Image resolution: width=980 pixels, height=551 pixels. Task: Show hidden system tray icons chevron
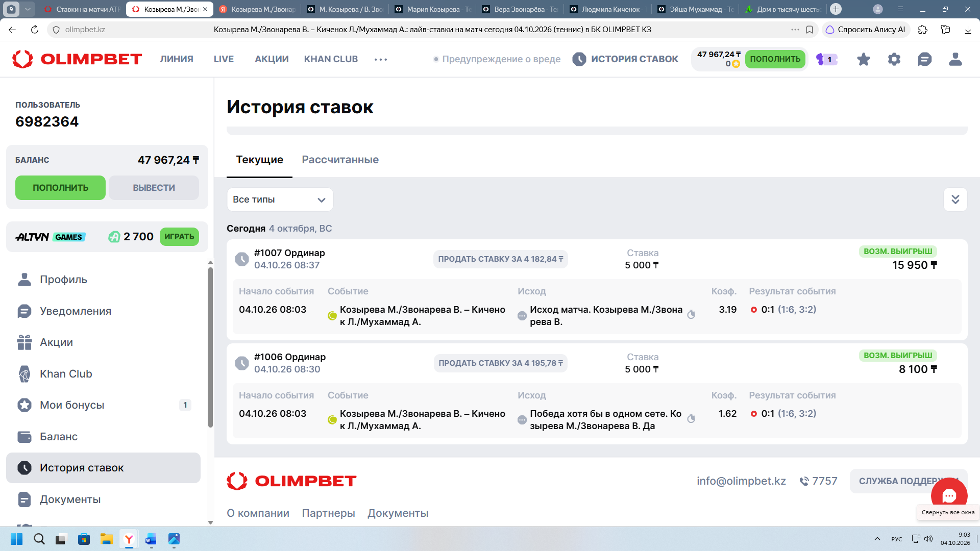pos(877,539)
